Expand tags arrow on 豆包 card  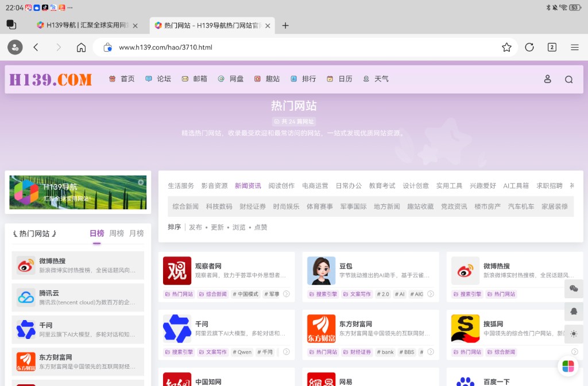tap(431, 294)
